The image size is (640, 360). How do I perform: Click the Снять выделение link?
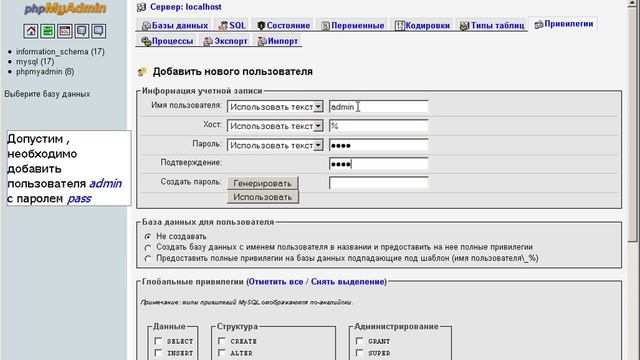click(x=347, y=282)
